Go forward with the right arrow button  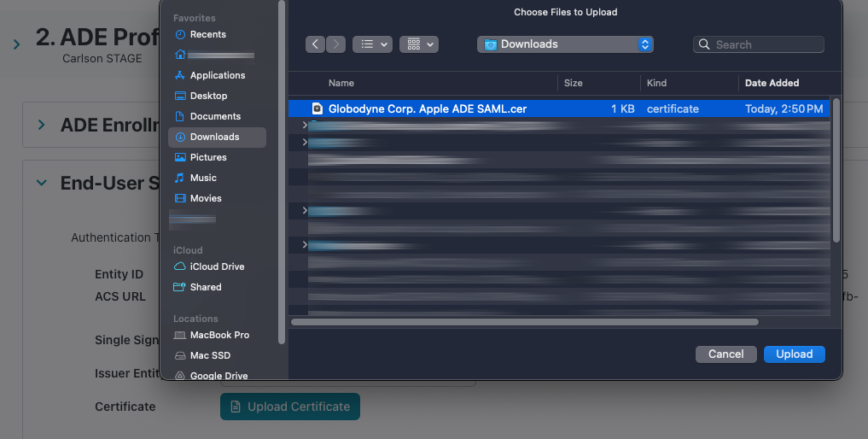[336, 44]
